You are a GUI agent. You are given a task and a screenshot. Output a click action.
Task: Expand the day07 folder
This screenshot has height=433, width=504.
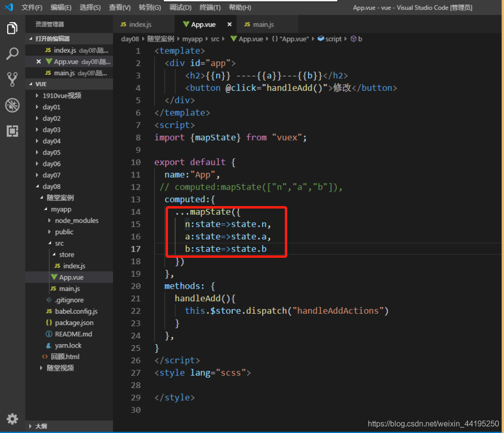tap(69, 175)
